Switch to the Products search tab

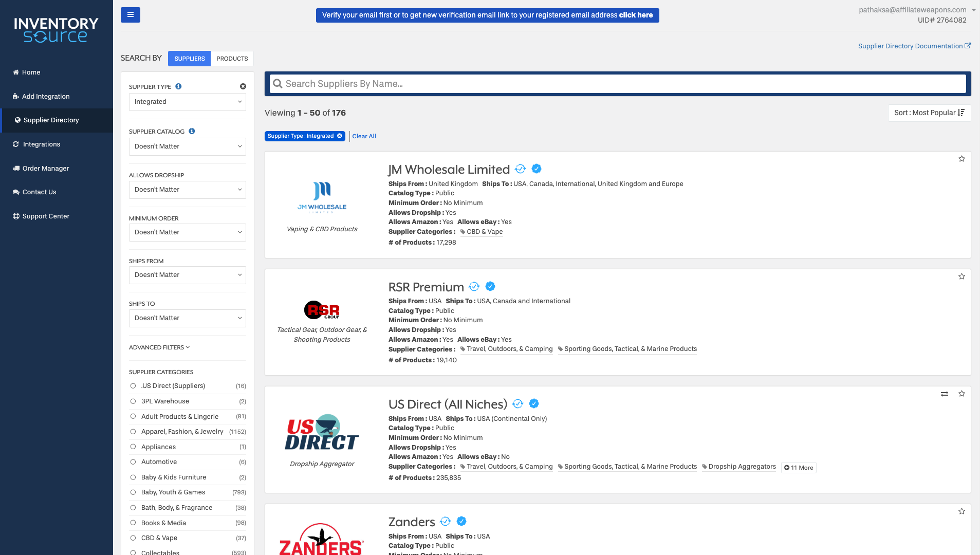(x=232, y=58)
